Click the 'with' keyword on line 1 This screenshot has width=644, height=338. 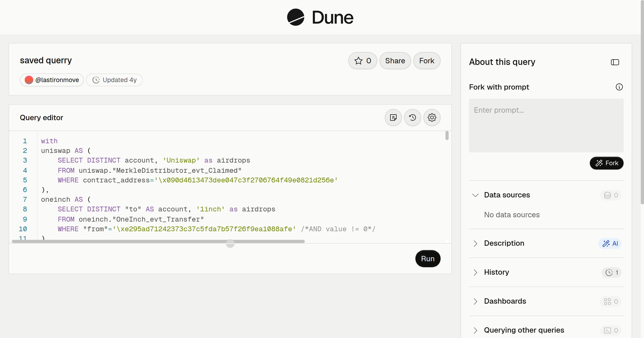pyautogui.click(x=49, y=141)
